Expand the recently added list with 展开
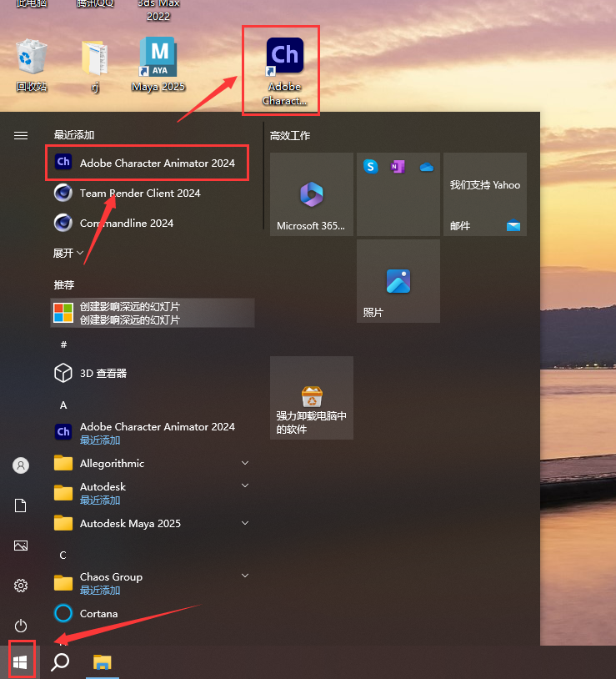This screenshot has height=679, width=616. pyautogui.click(x=68, y=253)
